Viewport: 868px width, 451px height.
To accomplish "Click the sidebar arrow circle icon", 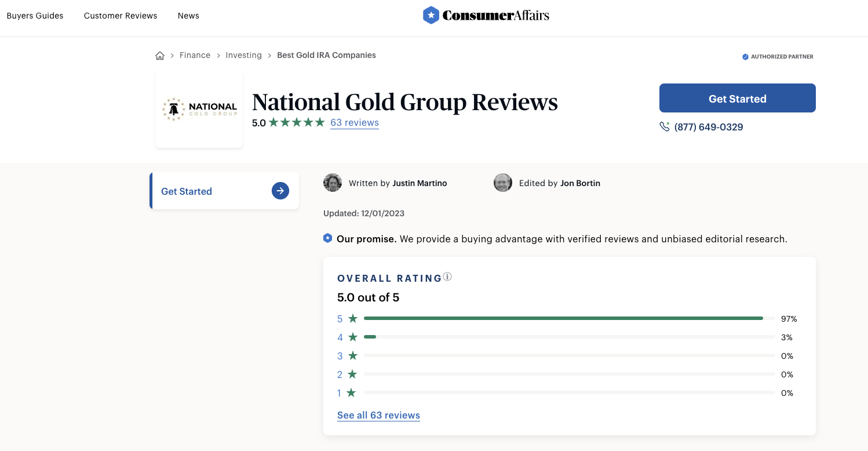I will tap(280, 191).
